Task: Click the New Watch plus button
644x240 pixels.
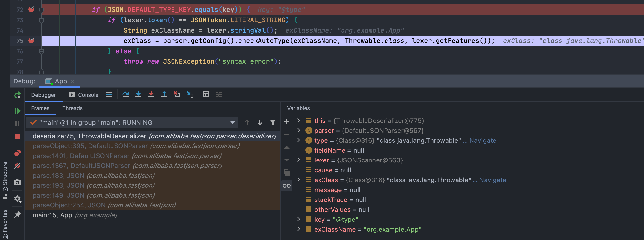Action: coord(287,122)
